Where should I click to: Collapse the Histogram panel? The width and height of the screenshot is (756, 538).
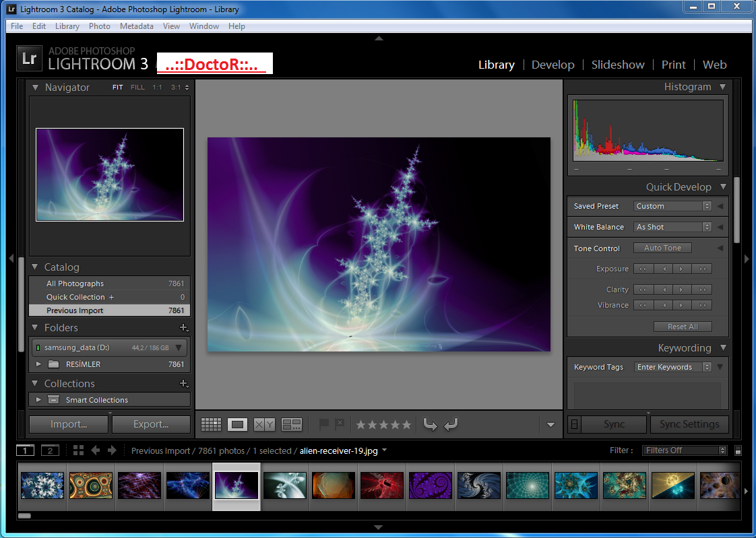click(722, 87)
